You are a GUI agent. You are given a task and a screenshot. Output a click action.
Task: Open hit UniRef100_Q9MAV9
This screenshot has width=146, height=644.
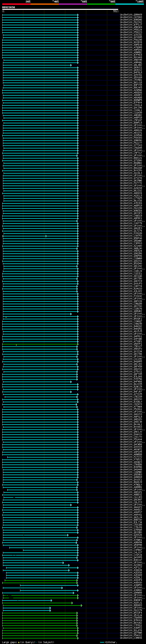[131, 15]
